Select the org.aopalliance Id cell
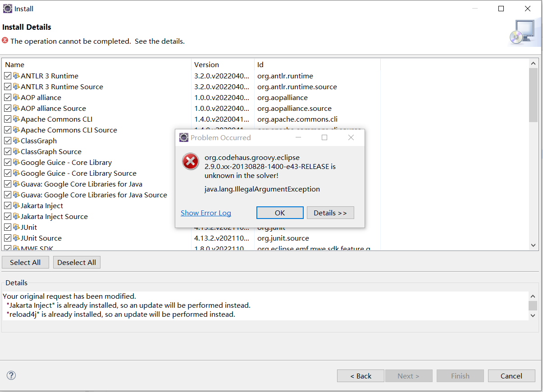Screen dimensions: 543x392 coord(283,97)
